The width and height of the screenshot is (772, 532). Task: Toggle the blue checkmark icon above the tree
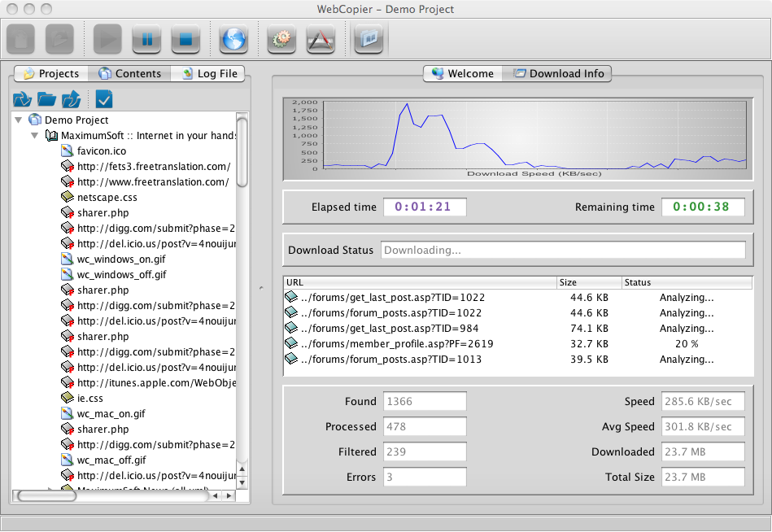[103, 99]
